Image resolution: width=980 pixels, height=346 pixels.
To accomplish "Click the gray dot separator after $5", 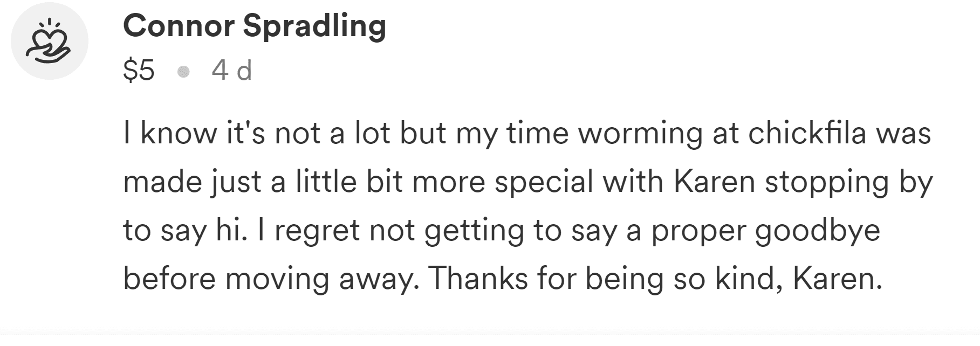I will [x=183, y=71].
